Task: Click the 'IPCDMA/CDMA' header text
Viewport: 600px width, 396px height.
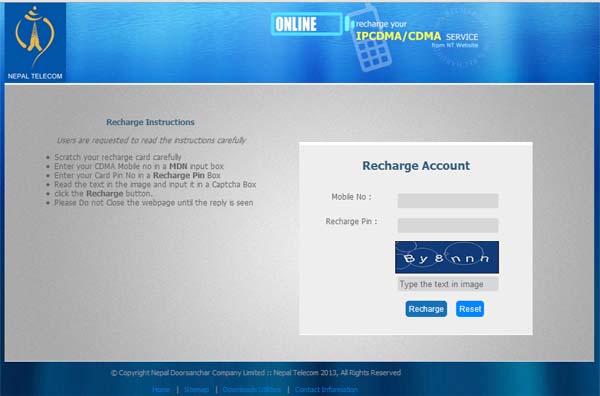Action: [x=398, y=36]
